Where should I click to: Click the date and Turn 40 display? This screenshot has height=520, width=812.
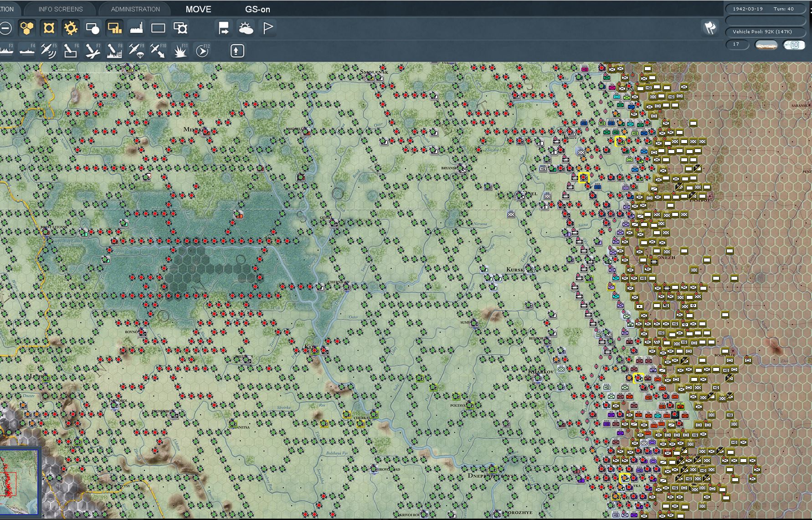(765, 9)
